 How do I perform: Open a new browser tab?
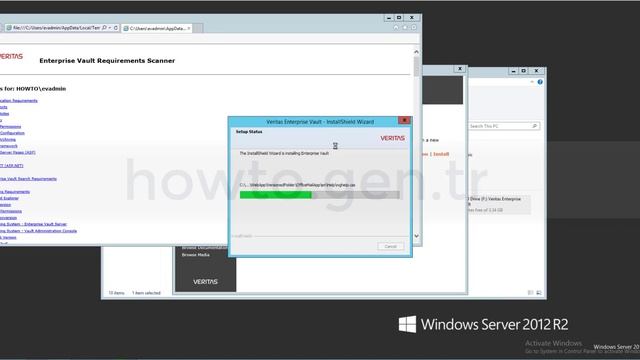click(x=198, y=28)
